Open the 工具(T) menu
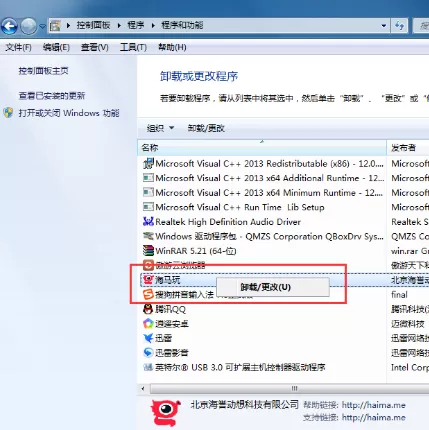 point(133,47)
